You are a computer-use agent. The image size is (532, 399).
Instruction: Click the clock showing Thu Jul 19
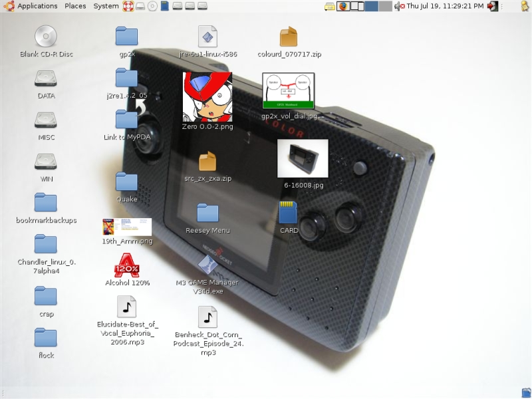(445, 6)
